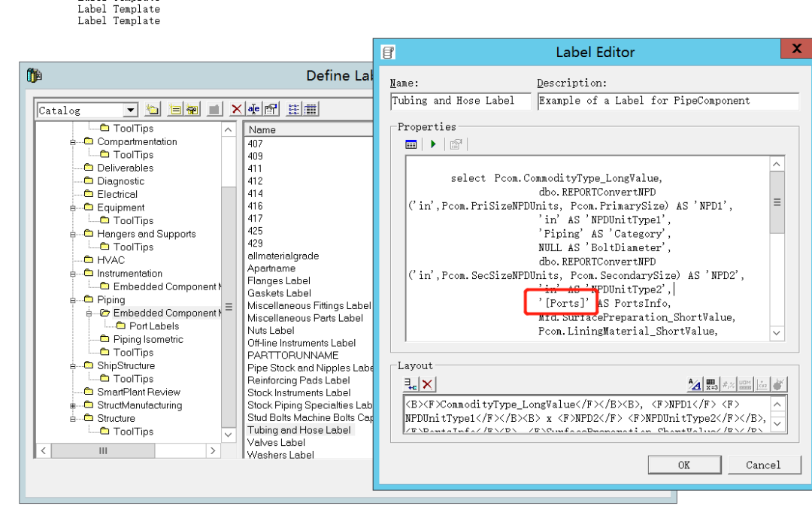Click the Label Editor title bar icon
This screenshot has width=812, height=506.
pyautogui.click(x=389, y=52)
